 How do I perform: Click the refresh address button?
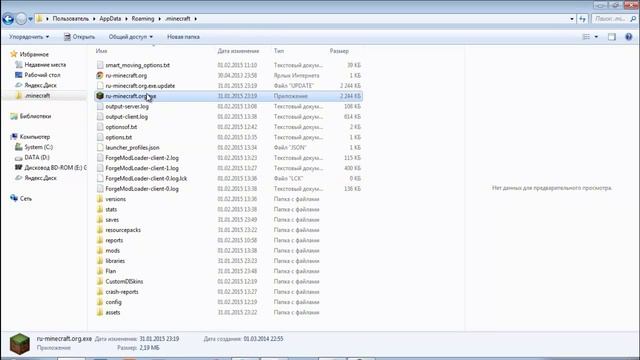click(x=582, y=19)
